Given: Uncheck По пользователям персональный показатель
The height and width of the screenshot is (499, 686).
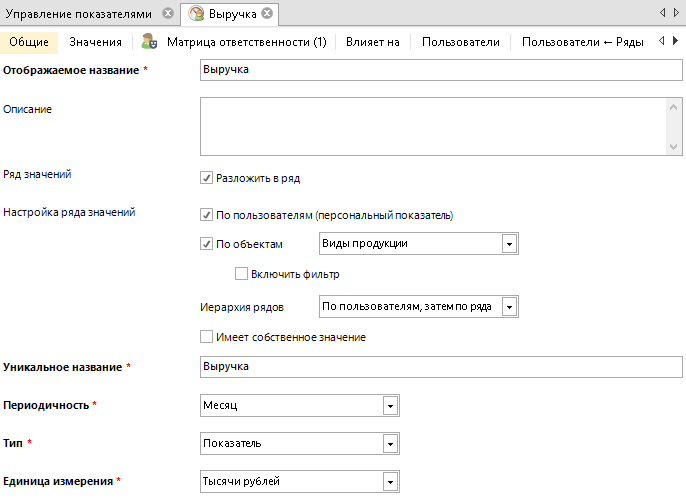Looking at the screenshot, I should pos(207,215).
